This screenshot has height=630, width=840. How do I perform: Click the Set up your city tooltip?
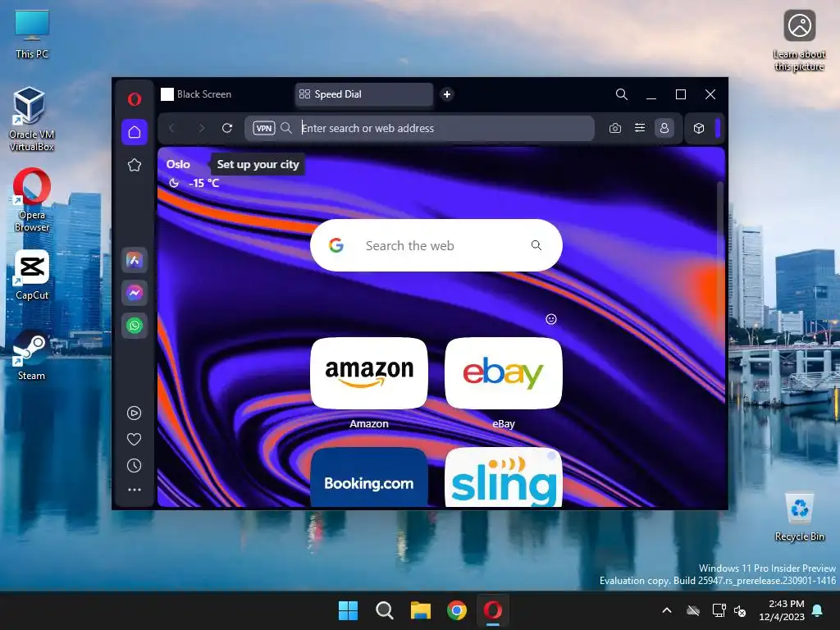coord(258,164)
